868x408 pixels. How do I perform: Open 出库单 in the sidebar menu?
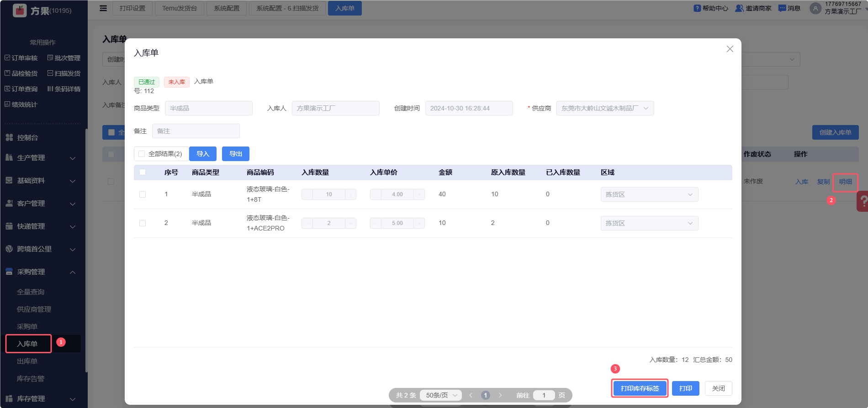pyautogui.click(x=27, y=361)
